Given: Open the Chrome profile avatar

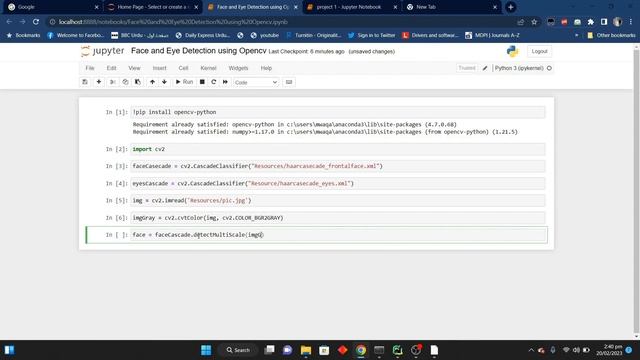Looking at the screenshot, I should point(618,22).
